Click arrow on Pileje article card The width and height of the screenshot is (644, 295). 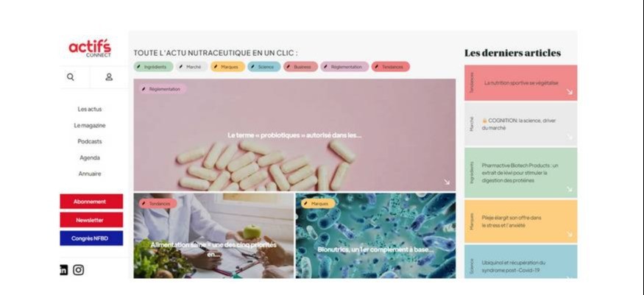coord(569,234)
